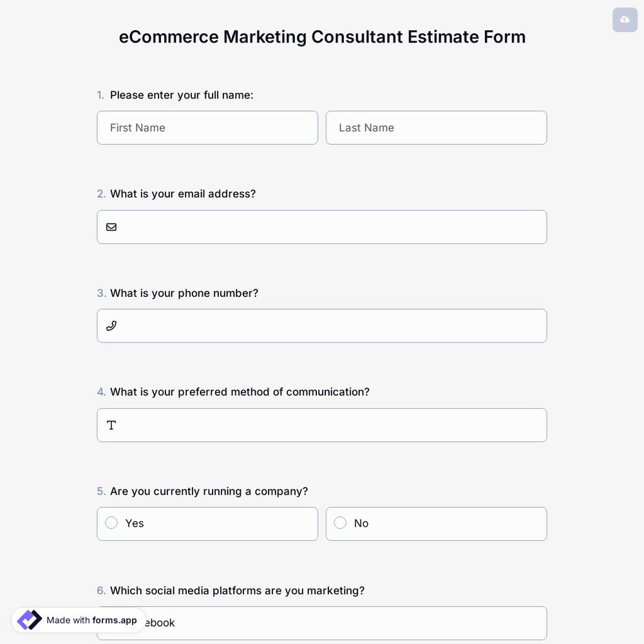Click the phone receiver icon in question 3
The height and width of the screenshot is (644, 644).
click(x=111, y=325)
